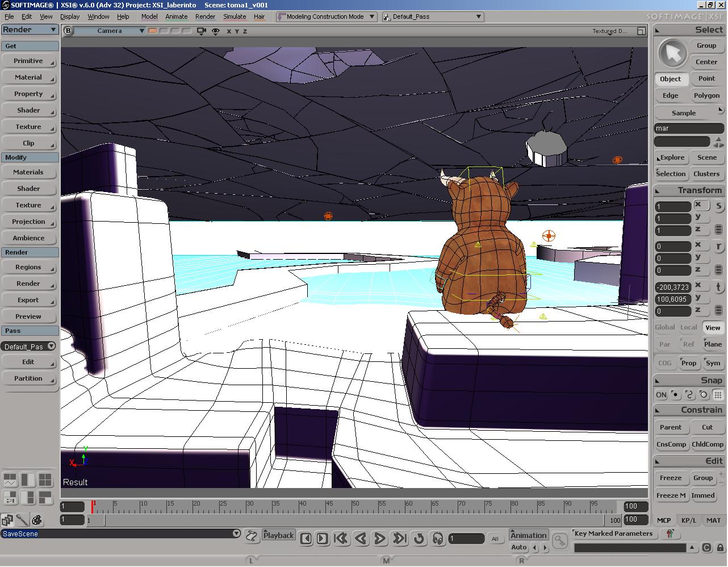Open the Hair menu
This screenshot has height=567, width=728.
(259, 16)
